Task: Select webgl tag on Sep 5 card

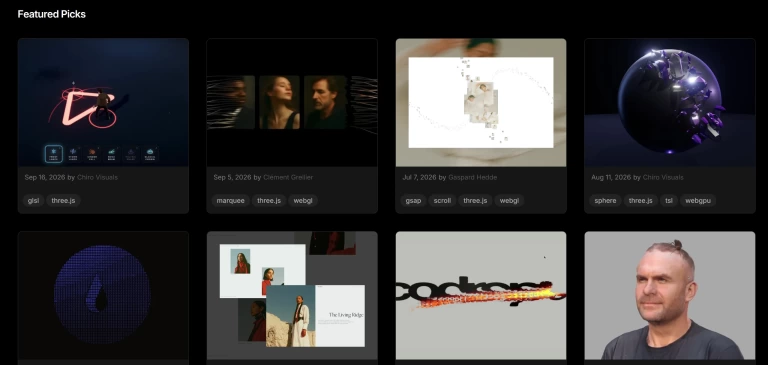Action: point(303,200)
